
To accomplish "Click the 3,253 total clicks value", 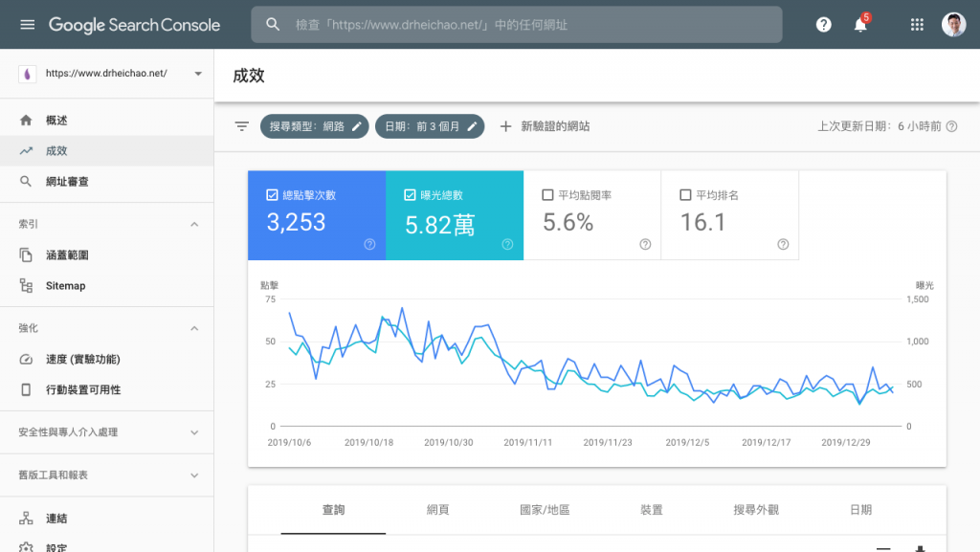I will point(297,222).
